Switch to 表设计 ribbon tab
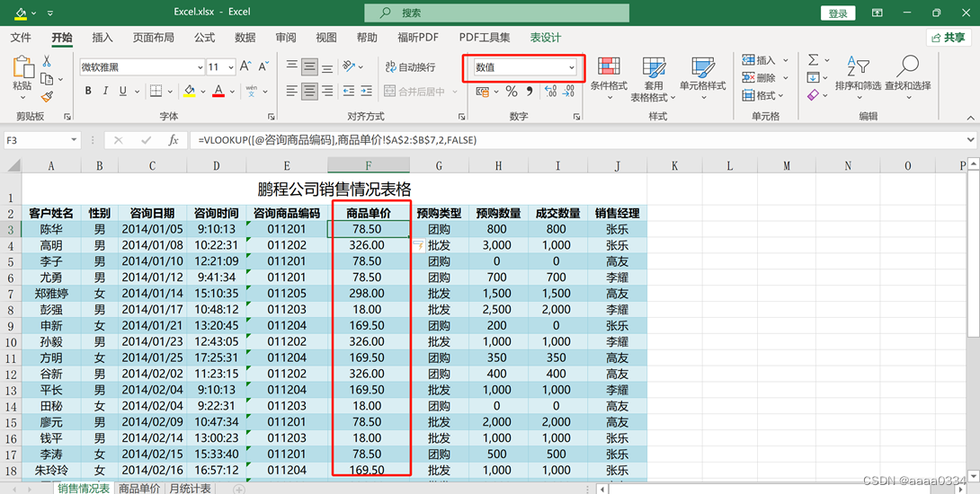Screen dimensions: 980x494 (546, 38)
